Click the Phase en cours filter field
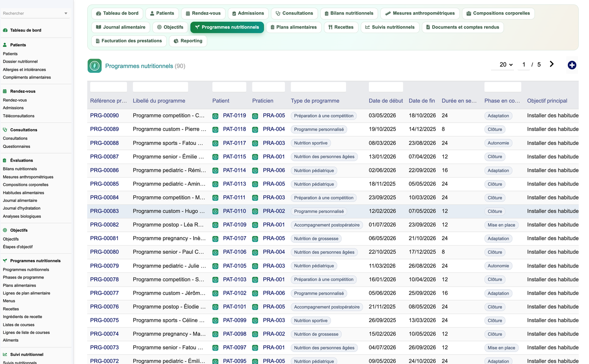Viewport: 589px width, 364px height. (x=503, y=87)
